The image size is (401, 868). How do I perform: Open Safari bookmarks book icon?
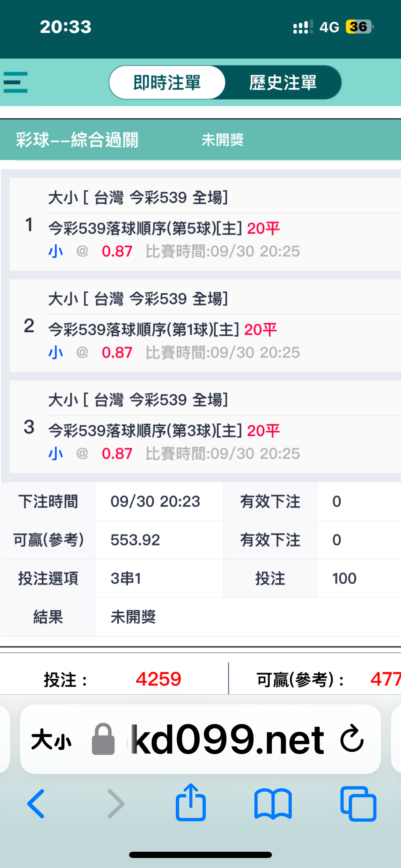pyautogui.click(x=273, y=804)
